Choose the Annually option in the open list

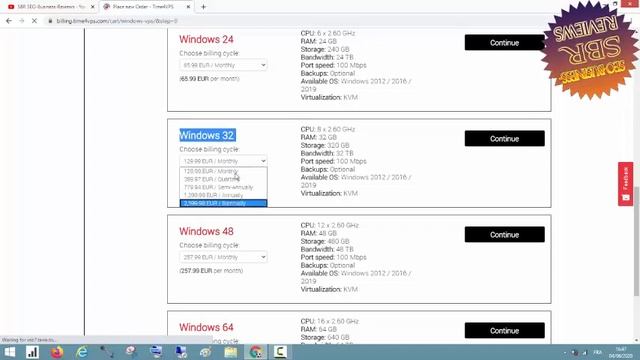pyautogui.click(x=223, y=195)
